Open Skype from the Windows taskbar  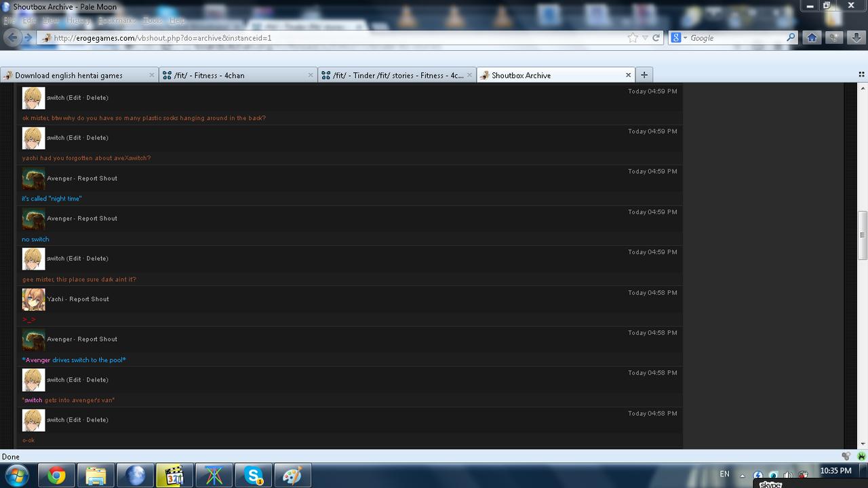pyautogui.click(x=254, y=476)
